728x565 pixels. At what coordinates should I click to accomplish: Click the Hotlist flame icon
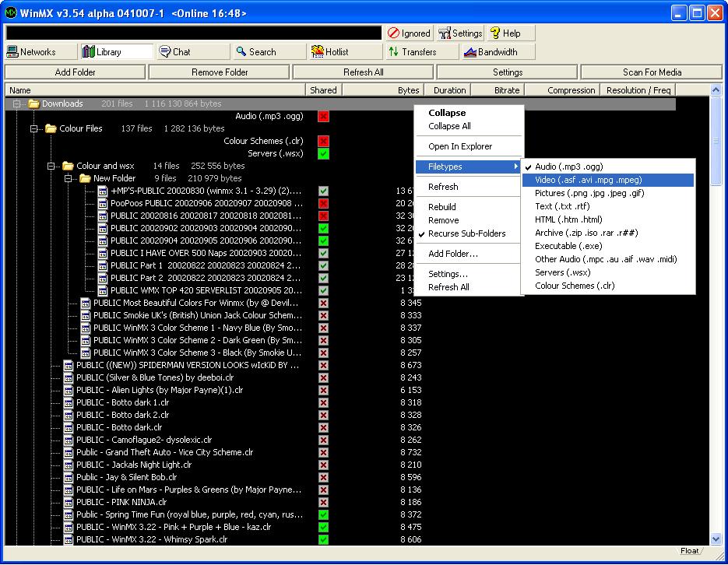click(318, 51)
